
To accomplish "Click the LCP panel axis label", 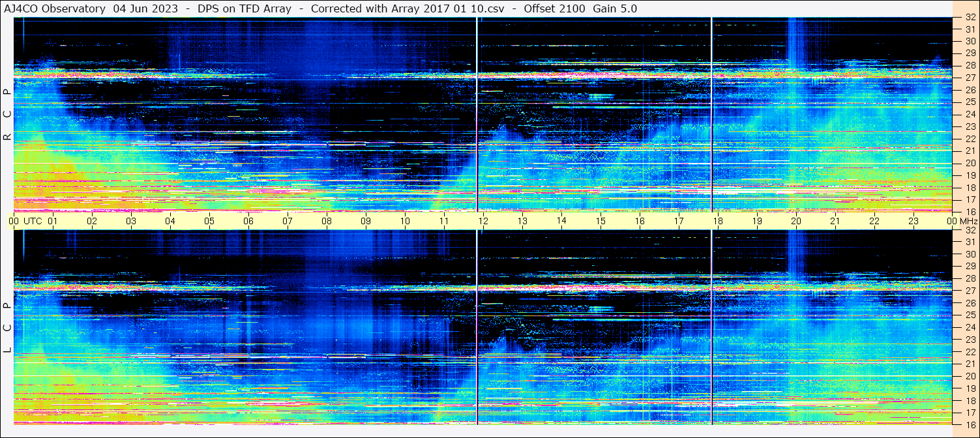I will [x=7, y=328].
